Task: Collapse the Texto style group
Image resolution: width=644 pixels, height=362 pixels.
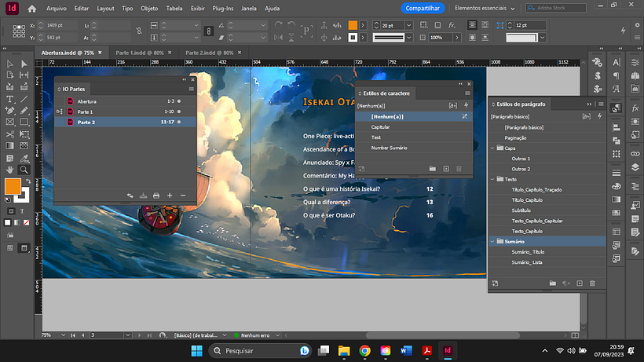Action: (x=493, y=179)
